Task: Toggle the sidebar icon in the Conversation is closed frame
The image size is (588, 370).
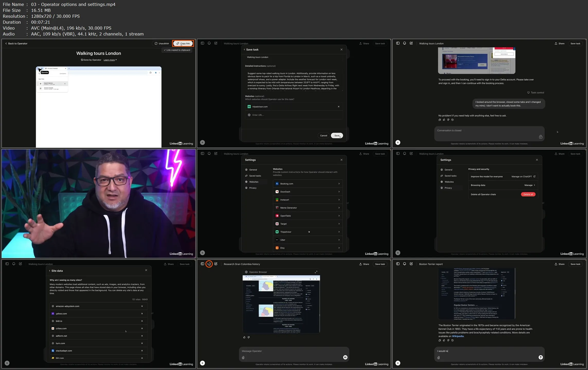Action: [398, 43]
